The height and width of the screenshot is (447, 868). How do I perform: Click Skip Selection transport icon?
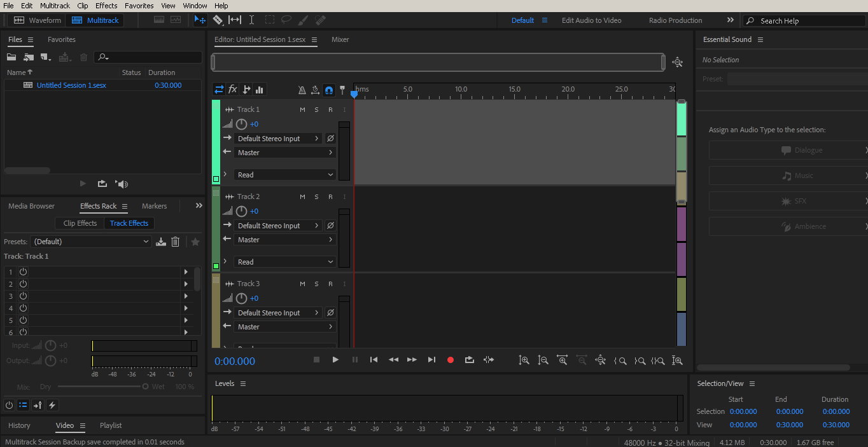(x=489, y=360)
